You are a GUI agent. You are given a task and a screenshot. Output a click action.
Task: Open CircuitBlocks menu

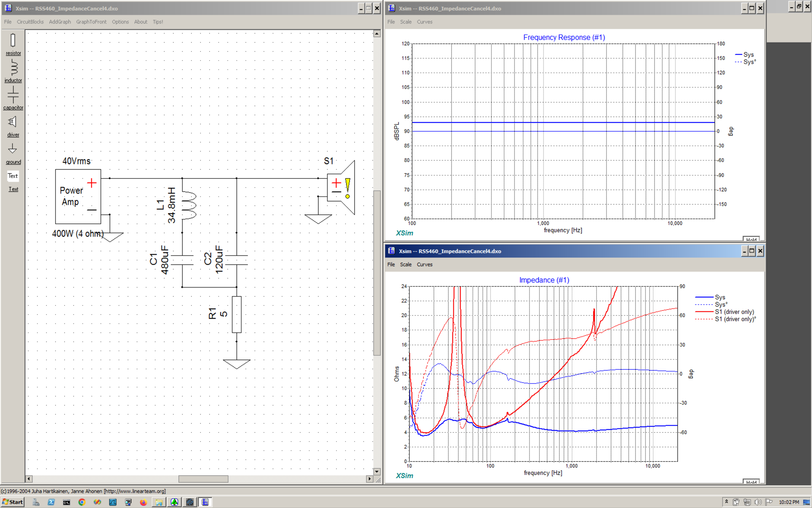point(30,22)
